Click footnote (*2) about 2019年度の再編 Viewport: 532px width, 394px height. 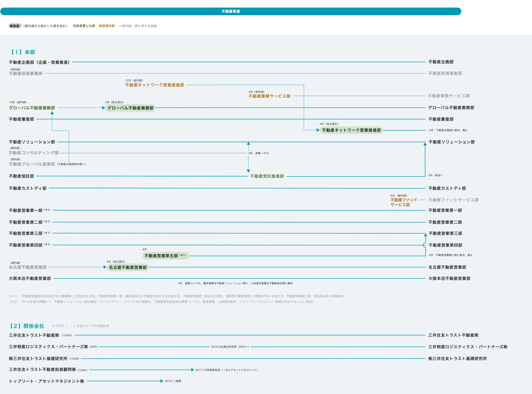click(x=162, y=302)
